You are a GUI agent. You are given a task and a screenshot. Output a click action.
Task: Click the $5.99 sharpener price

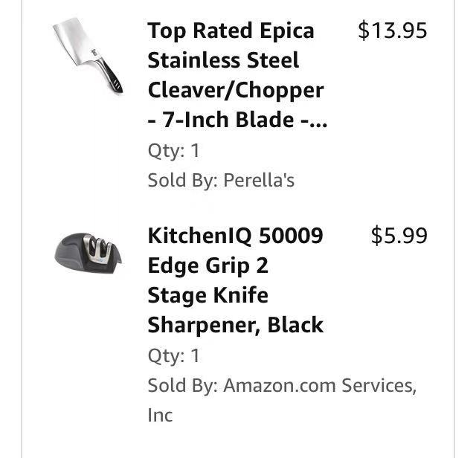click(x=399, y=236)
